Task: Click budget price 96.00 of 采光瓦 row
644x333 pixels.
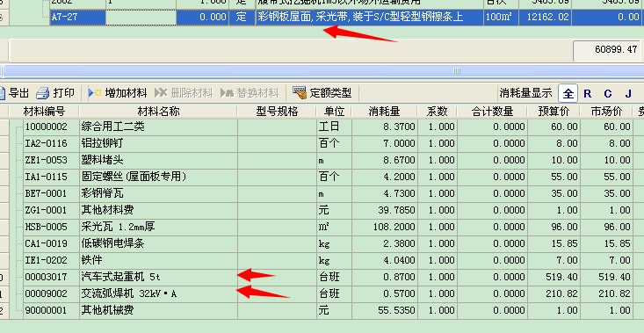Action: click(565, 227)
